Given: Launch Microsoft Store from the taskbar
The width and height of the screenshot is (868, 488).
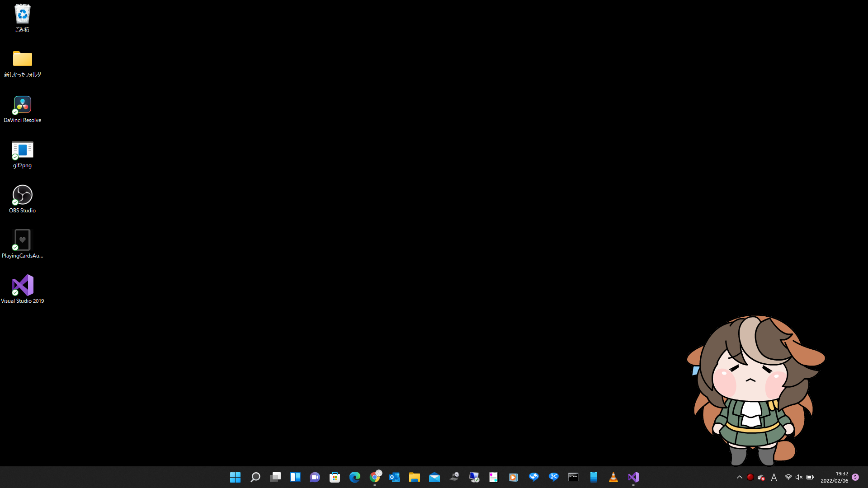Looking at the screenshot, I should (335, 477).
